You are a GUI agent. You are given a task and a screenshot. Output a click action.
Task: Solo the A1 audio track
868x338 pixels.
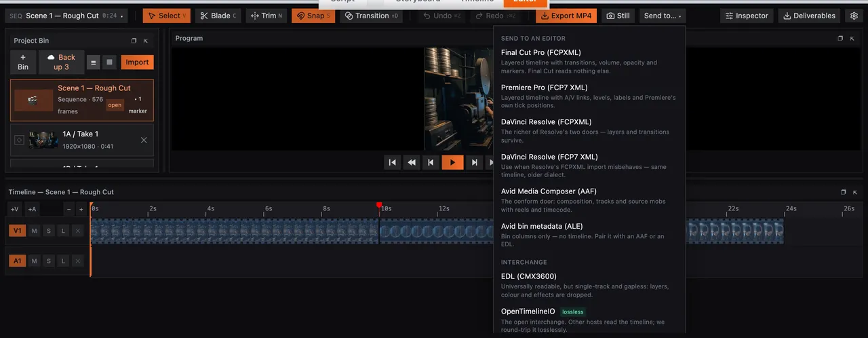tap(48, 261)
